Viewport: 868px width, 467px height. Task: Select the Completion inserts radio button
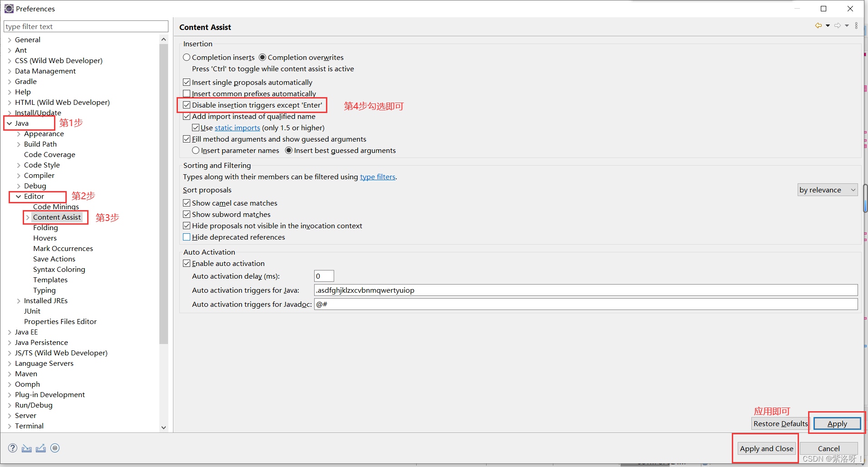pyautogui.click(x=187, y=57)
